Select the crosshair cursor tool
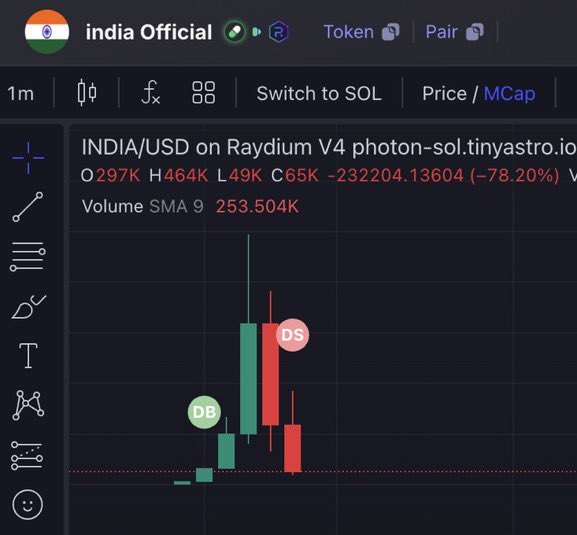This screenshot has width=577, height=535. 28,158
